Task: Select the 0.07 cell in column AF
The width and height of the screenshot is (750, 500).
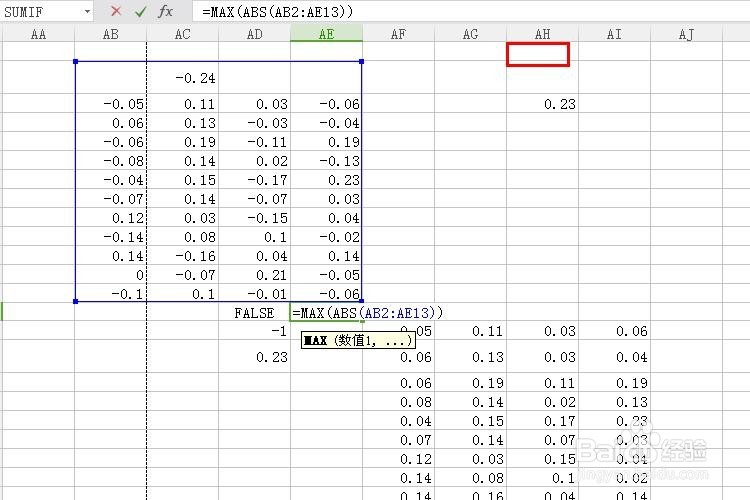Action: point(398,439)
